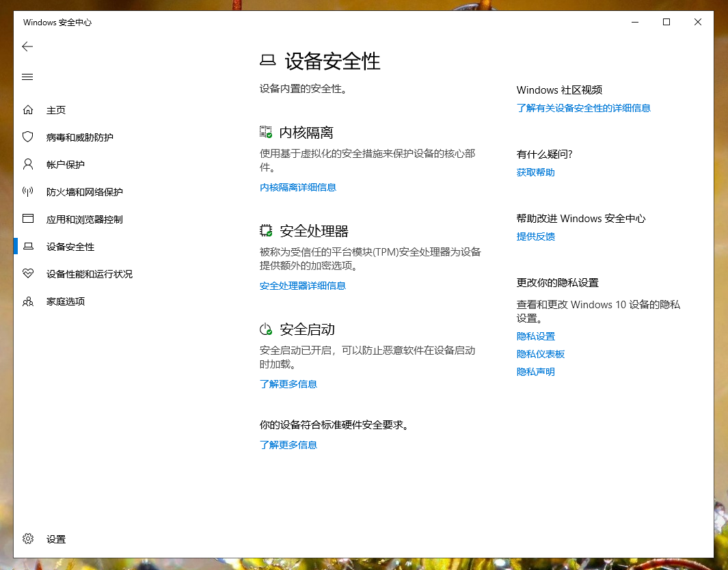Minimize the Windows 安全中心 window
The height and width of the screenshot is (570, 728).
pos(635,22)
